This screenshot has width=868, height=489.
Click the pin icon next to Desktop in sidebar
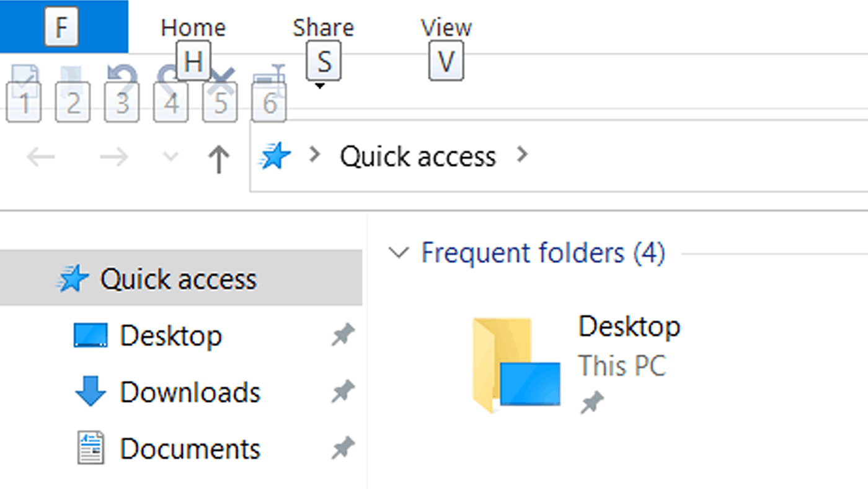tap(342, 335)
